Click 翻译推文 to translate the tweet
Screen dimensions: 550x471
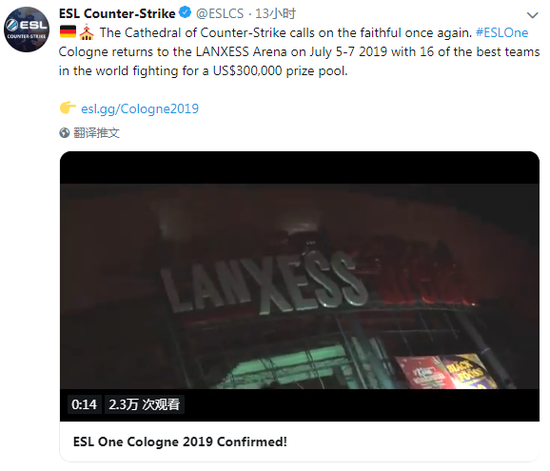click(96, 133)
